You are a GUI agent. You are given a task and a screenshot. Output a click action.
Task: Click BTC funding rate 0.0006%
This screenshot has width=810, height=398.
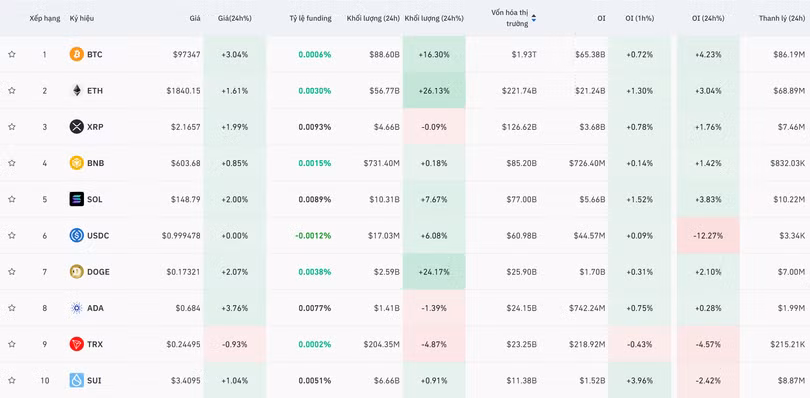(x=315, y=54)
